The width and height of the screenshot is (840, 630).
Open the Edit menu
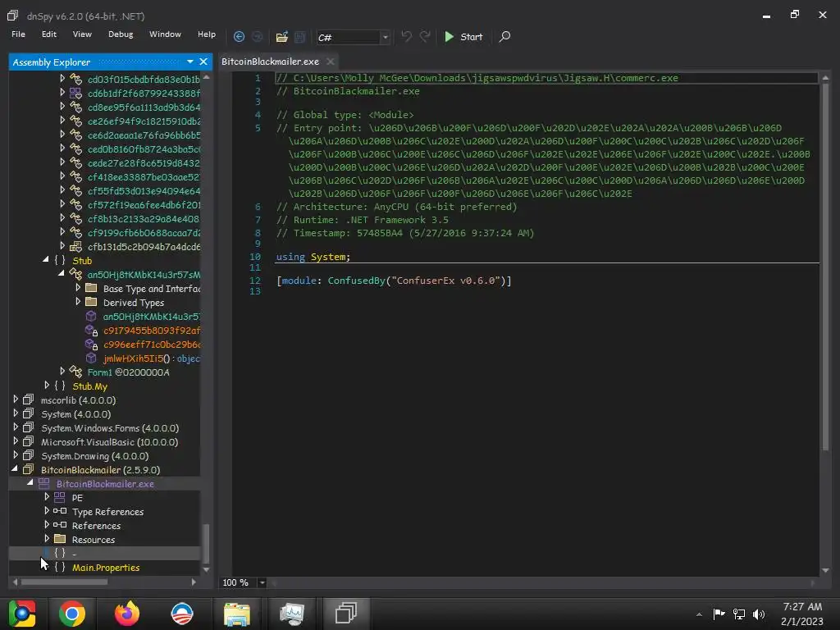[49, 34]
